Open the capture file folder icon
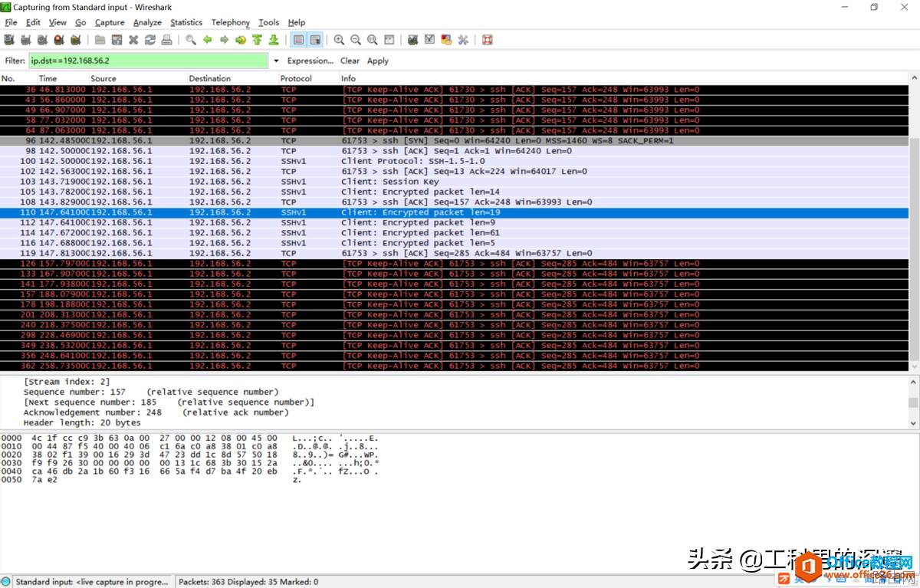 pyautogui.click(x=100, y=40)
